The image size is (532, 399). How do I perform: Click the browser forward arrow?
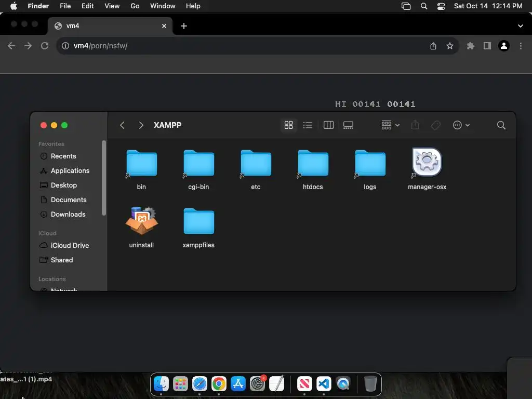tap(28, 46)
